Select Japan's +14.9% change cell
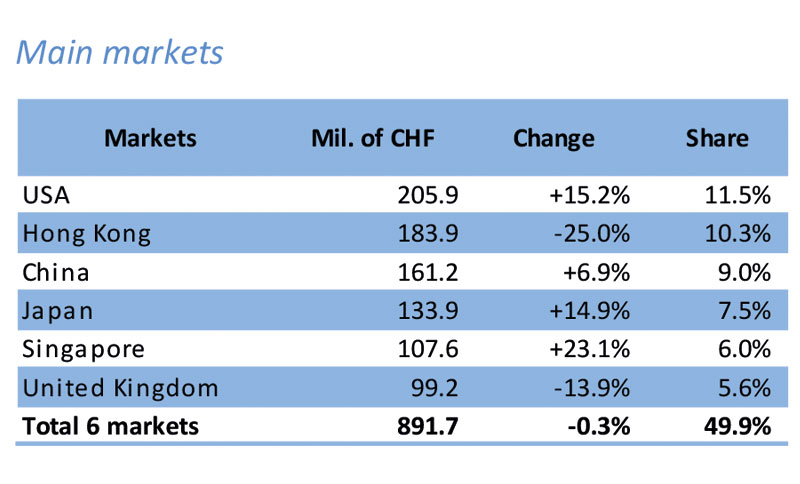This screenshot has height=484, width=800. (x=589, y=311)
